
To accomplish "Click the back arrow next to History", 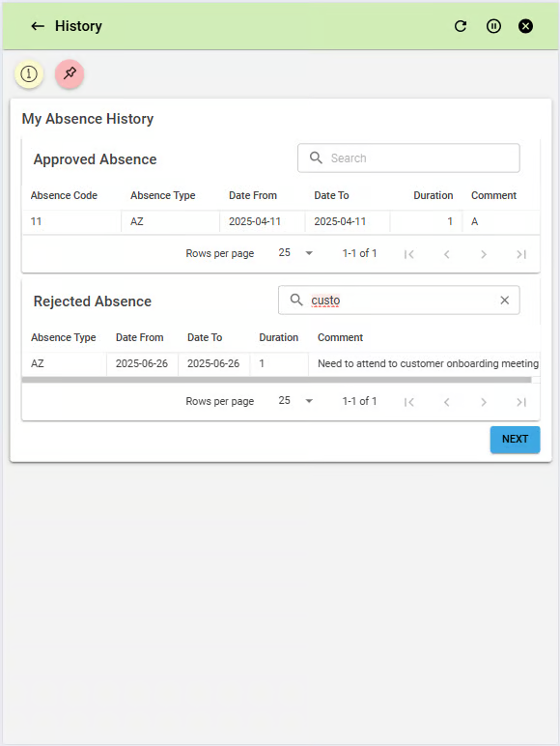I will (38, 26).
